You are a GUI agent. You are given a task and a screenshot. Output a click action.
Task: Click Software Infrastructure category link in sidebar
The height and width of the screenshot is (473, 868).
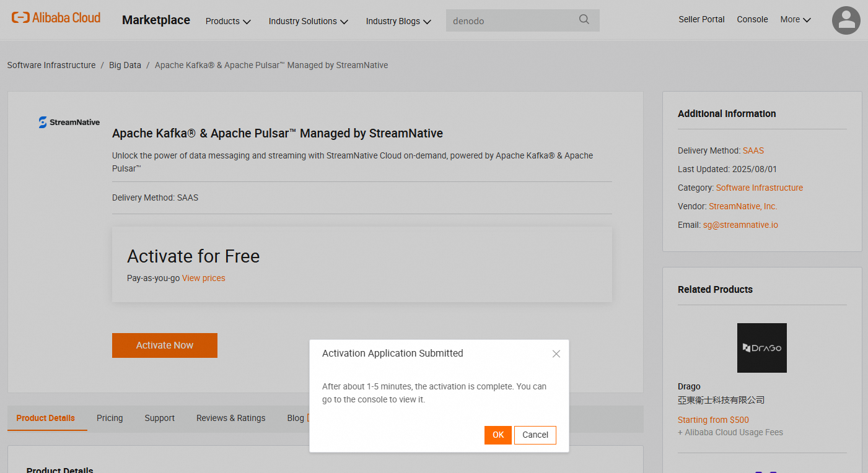pyautogui.click(x=760, y=188)
